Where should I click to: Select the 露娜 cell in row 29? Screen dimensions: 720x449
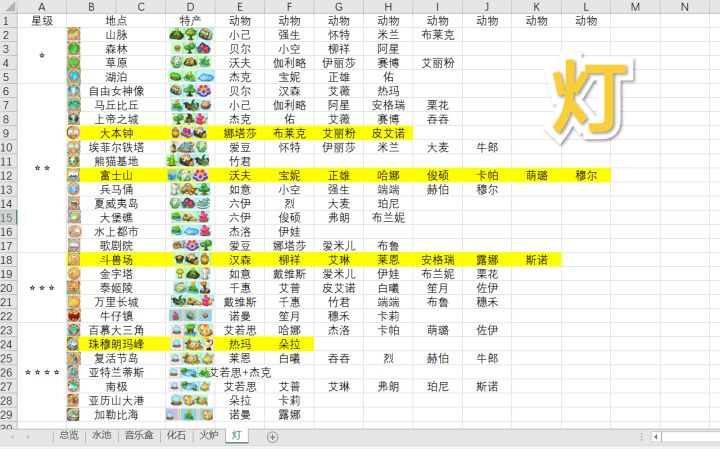289,415
